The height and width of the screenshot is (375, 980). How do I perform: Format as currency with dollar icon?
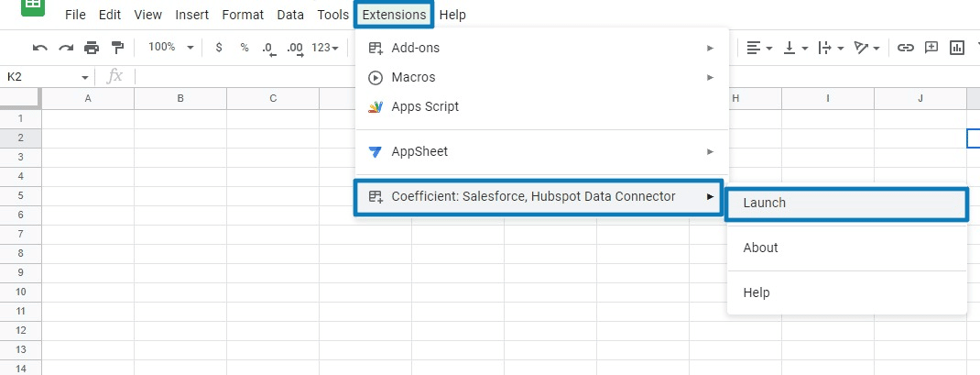[218, 48]
